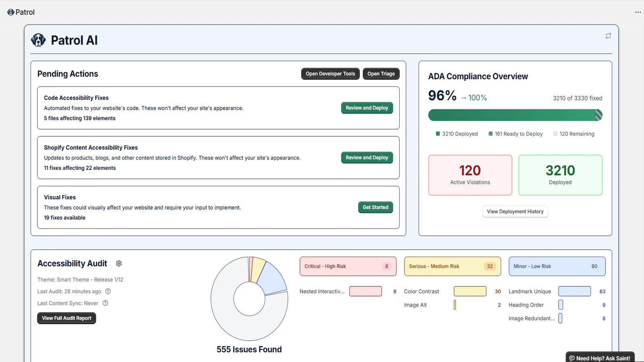Click the Image Redundant issue label
644x362 pixels.
pyautogui.click(x=532, y=319)
